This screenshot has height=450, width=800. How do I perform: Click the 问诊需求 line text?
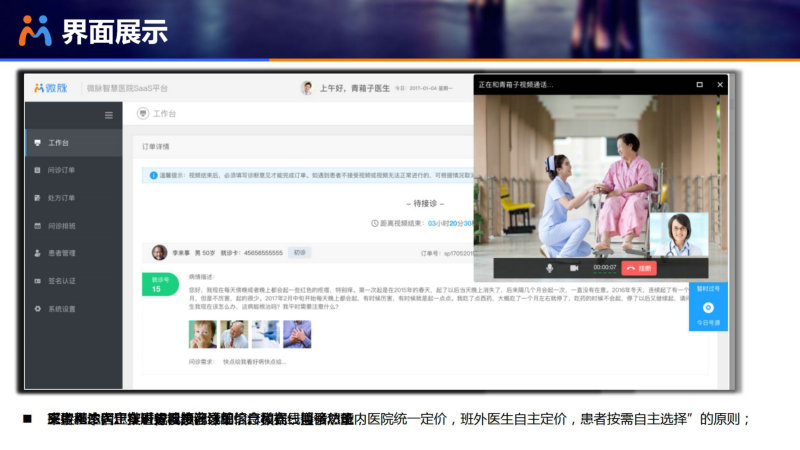(237, 362)
